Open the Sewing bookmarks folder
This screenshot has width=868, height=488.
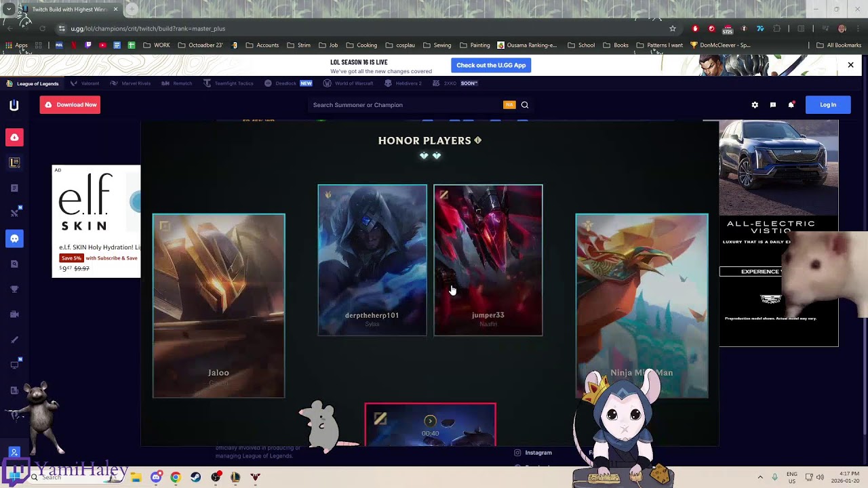point(437,45)
